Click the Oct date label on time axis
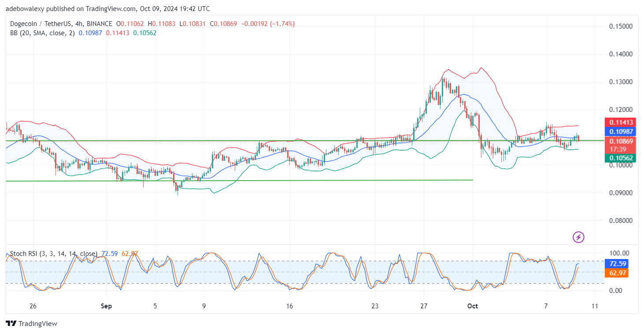644x333 pixels. click(473, 306)
